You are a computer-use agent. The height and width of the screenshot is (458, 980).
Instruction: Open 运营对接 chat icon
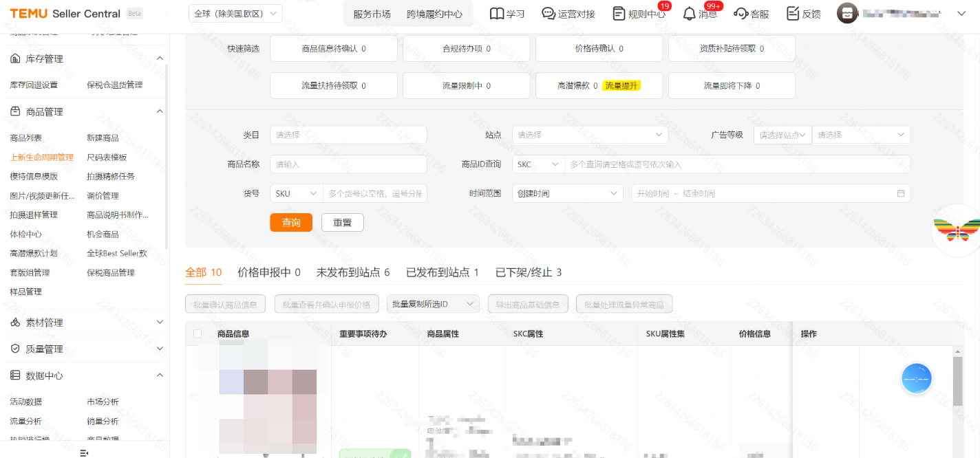coord(548,14)
